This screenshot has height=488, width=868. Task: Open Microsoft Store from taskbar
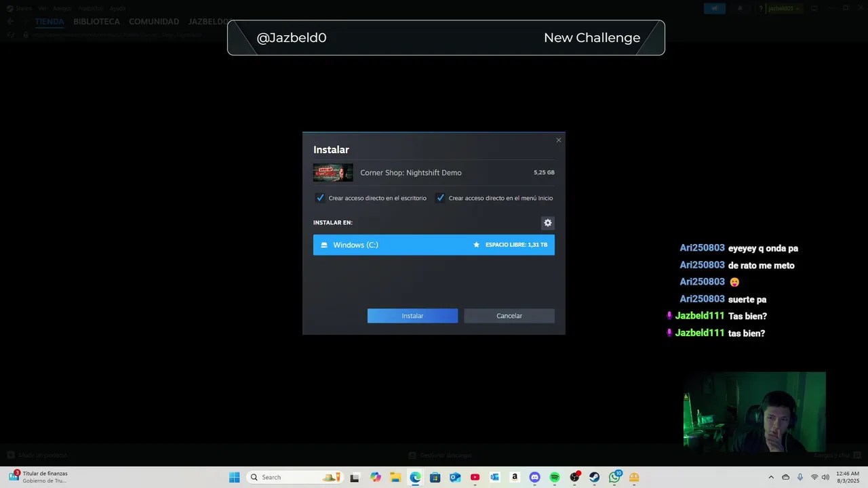(x=435, y=477)
